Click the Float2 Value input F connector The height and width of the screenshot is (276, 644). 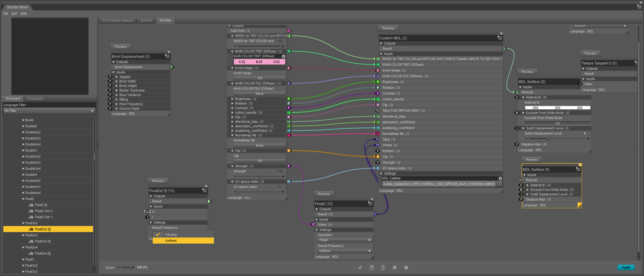[313, 224]
